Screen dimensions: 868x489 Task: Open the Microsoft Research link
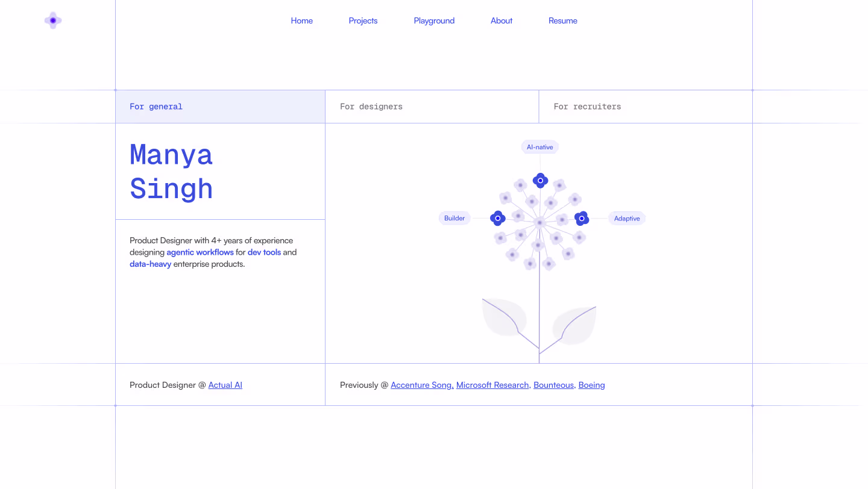[x=492, y=385]
